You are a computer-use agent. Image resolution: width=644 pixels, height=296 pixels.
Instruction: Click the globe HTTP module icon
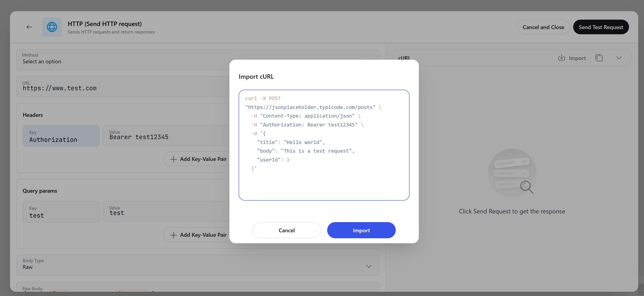click(x=52, y=27)
